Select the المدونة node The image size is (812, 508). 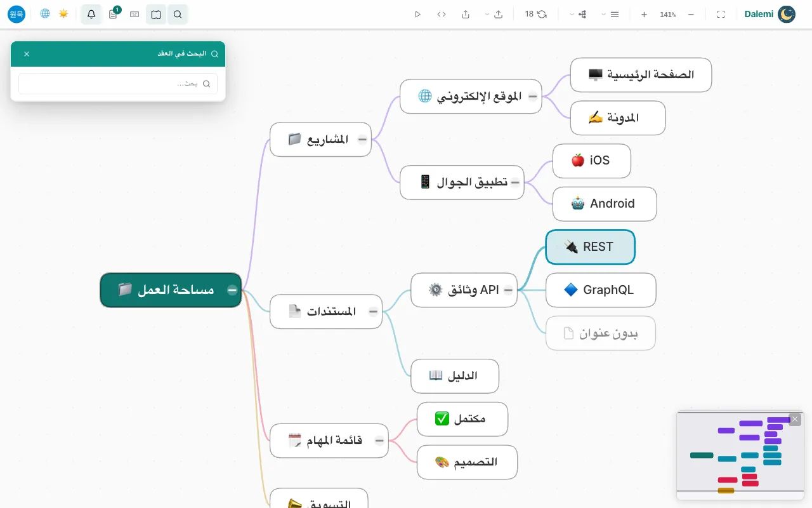click(x=618, y=118)
